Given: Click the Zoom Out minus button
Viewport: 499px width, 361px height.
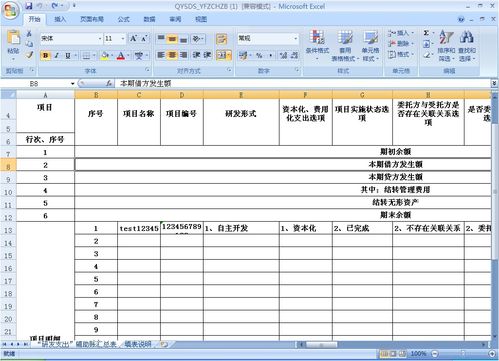Looking at the screenshot, I should [x=435, y=353].
